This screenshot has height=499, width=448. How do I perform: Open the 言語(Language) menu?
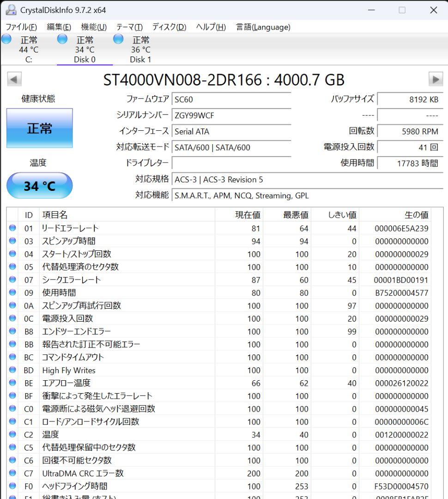pos(263,27)
